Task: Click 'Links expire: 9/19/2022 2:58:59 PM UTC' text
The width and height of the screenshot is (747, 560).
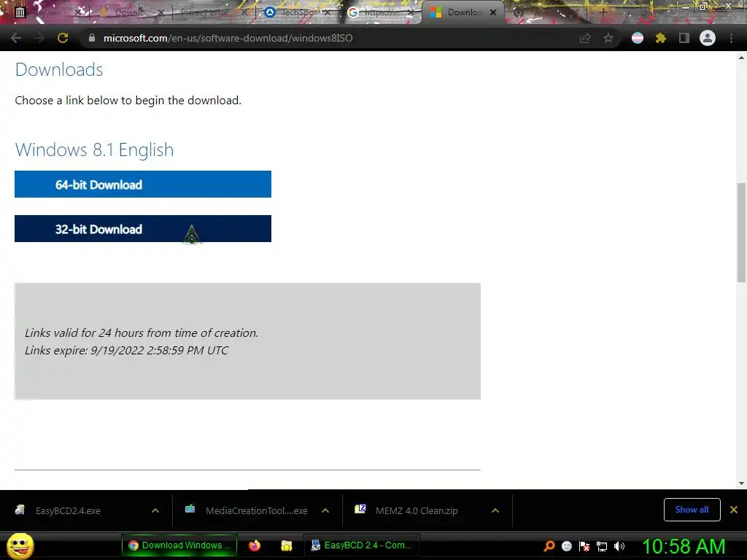Action: (126, 351)
